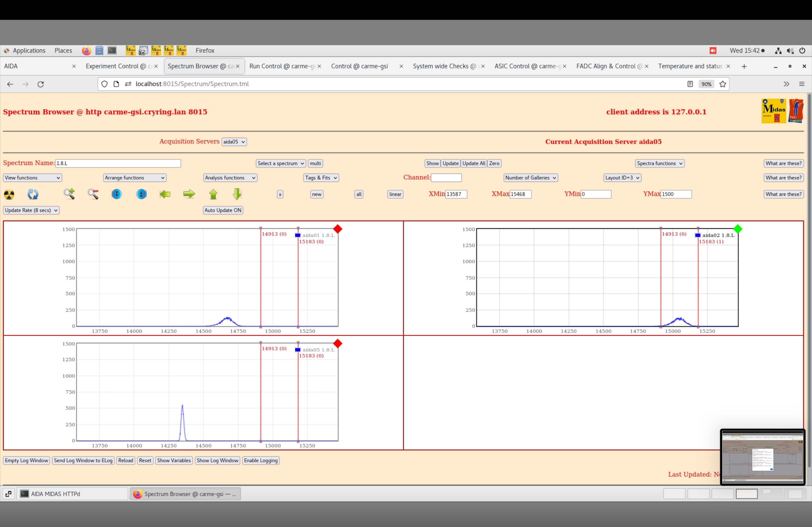
Task: Click the yellow radiation symbol icon
Action: pos(9,194)
